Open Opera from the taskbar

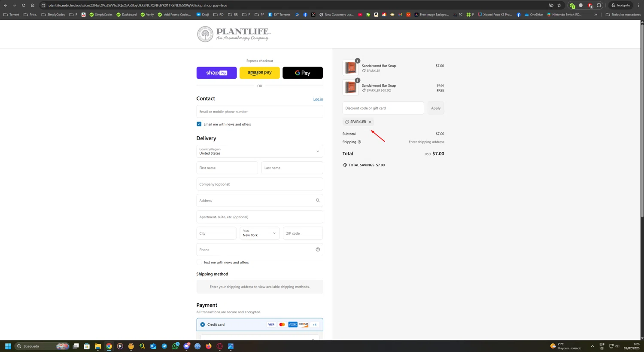[x=220, y=346]
